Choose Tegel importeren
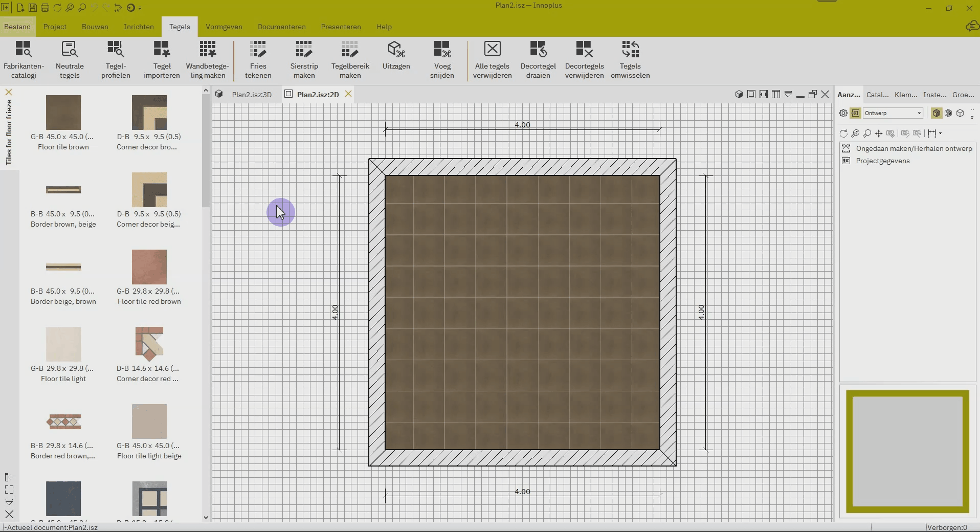Screen dimensions: 980x532 click(x=162, y=60)
